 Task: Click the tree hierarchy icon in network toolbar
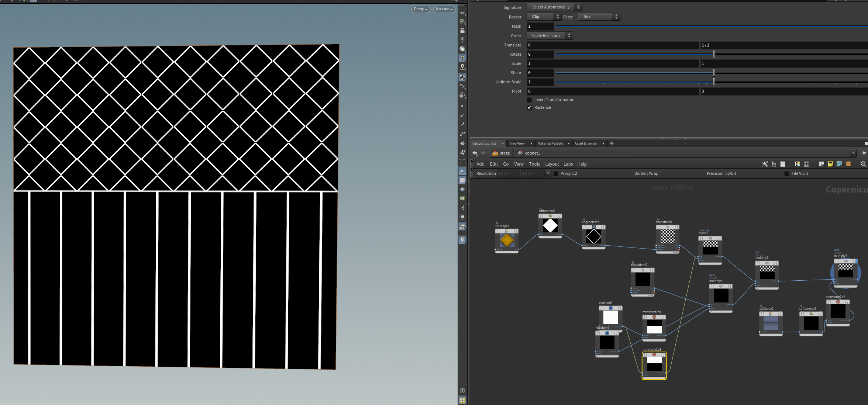774,164
